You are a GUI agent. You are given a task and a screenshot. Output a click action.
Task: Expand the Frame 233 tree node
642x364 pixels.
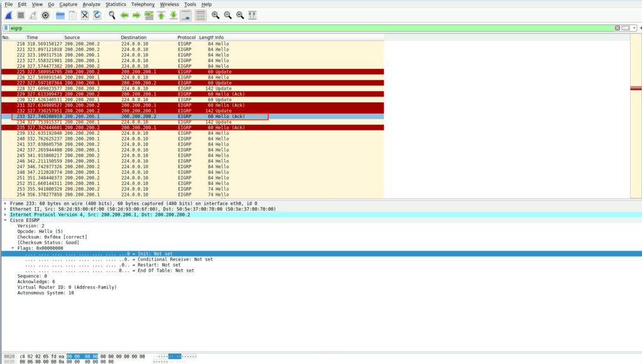[6, 204]
